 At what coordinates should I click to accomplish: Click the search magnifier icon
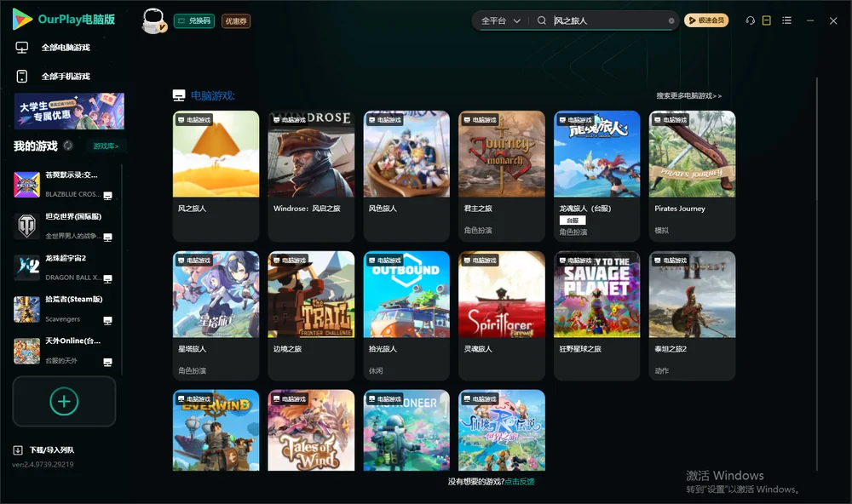[542, 20]
